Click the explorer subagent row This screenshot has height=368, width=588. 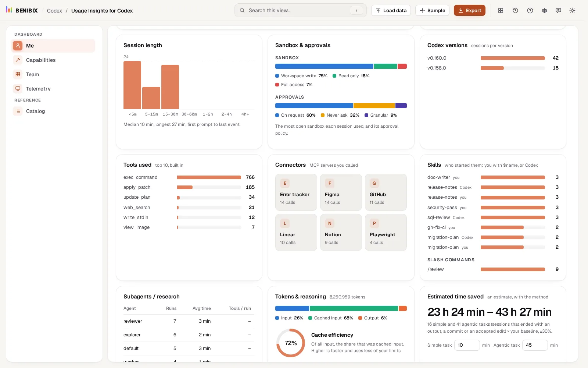click(x=189, y=335)
